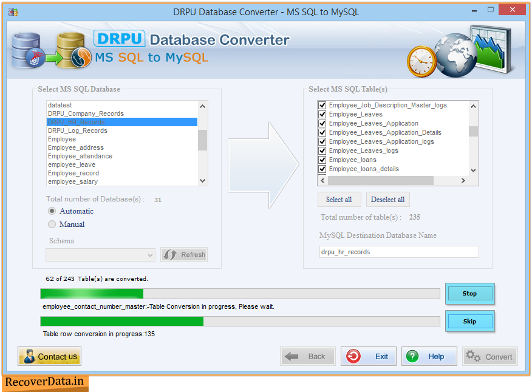The image size is (532, 392).
Task: Stop the conversion process
Action: click(x=469, y=294)
